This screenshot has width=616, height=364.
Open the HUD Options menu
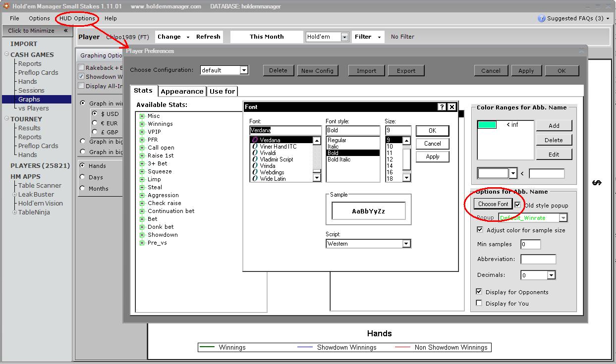[77, 18]
